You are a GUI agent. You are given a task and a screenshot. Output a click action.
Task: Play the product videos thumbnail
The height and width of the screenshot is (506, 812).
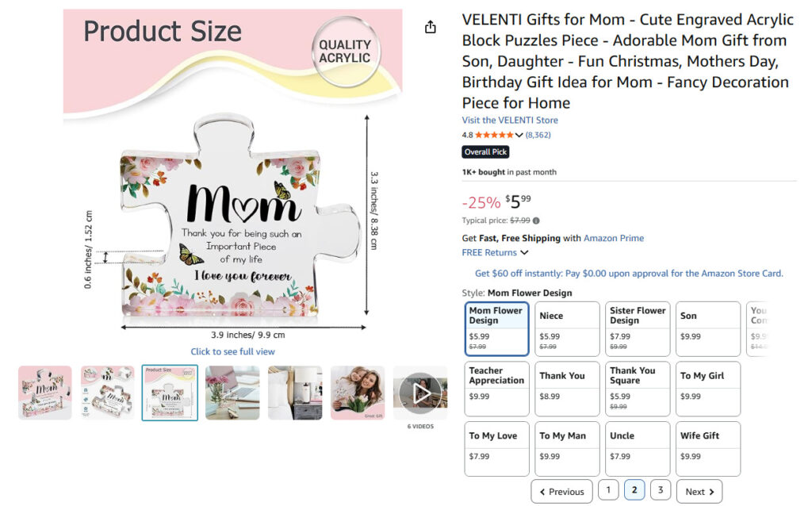click(x=420, y=393)
